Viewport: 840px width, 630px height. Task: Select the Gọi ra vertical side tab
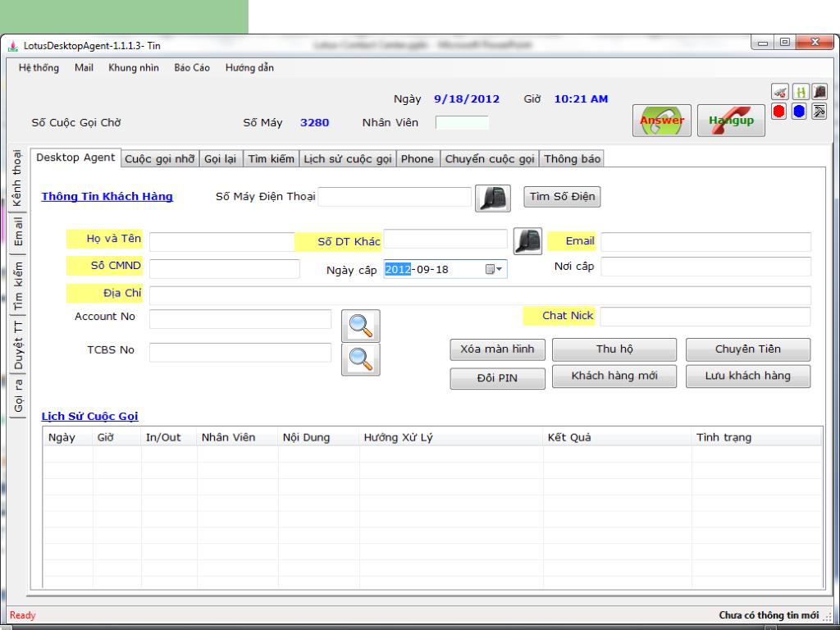coord(18,396)
